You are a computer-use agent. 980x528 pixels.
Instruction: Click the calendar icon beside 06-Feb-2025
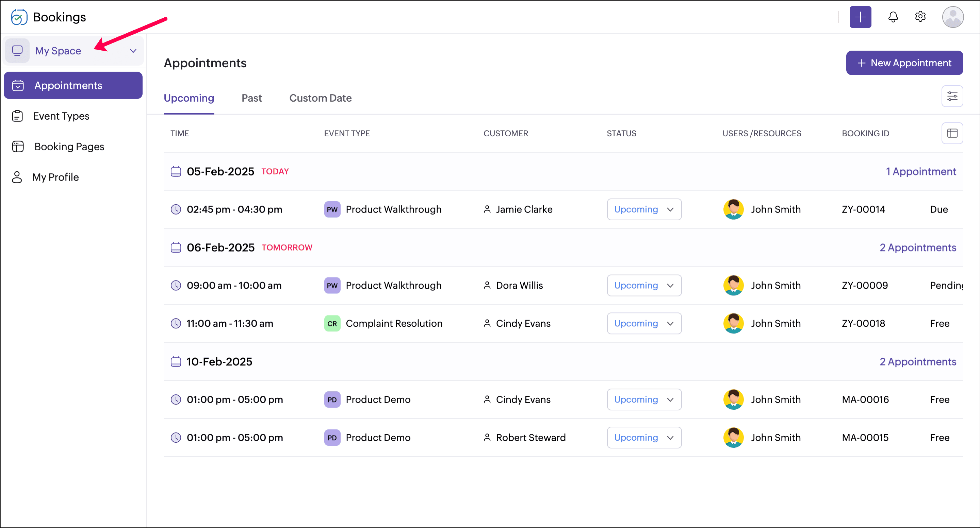(x=176, y=248)
